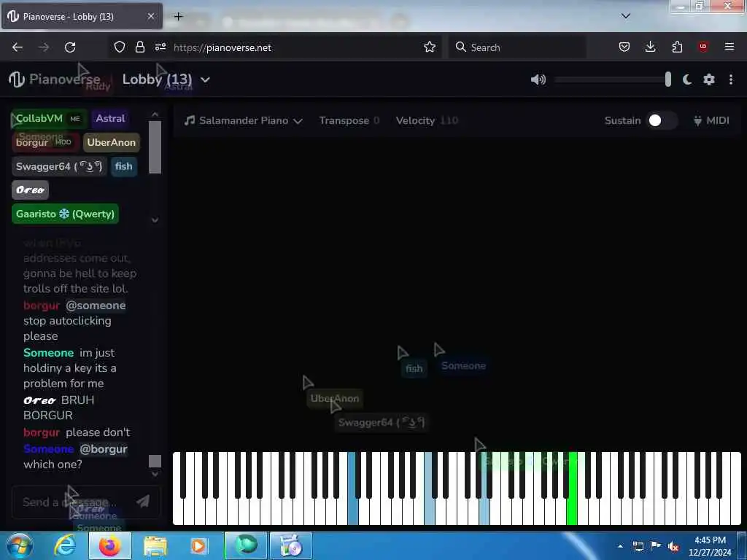Open the Pocket save icon
747x560 pixels.
point(624,47)
